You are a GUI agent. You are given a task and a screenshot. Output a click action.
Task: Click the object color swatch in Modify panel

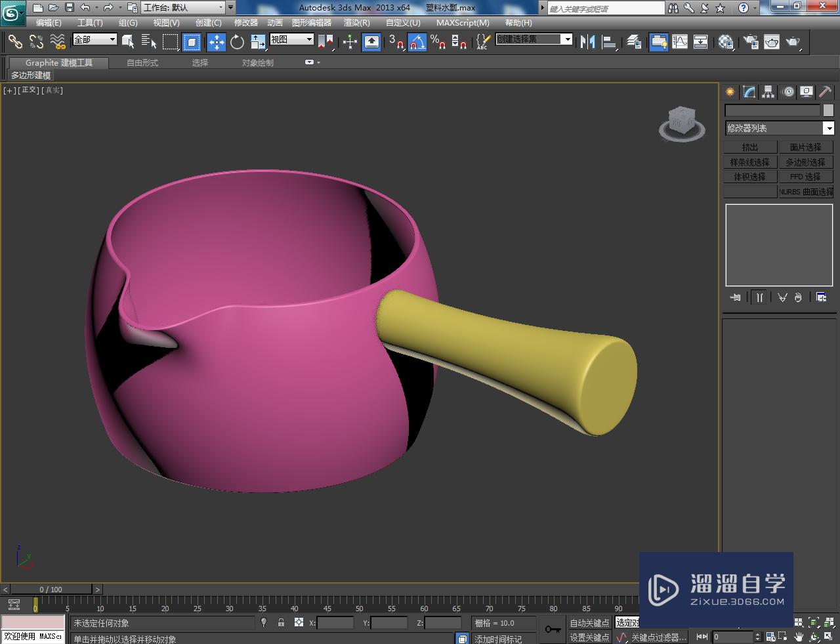828,110
